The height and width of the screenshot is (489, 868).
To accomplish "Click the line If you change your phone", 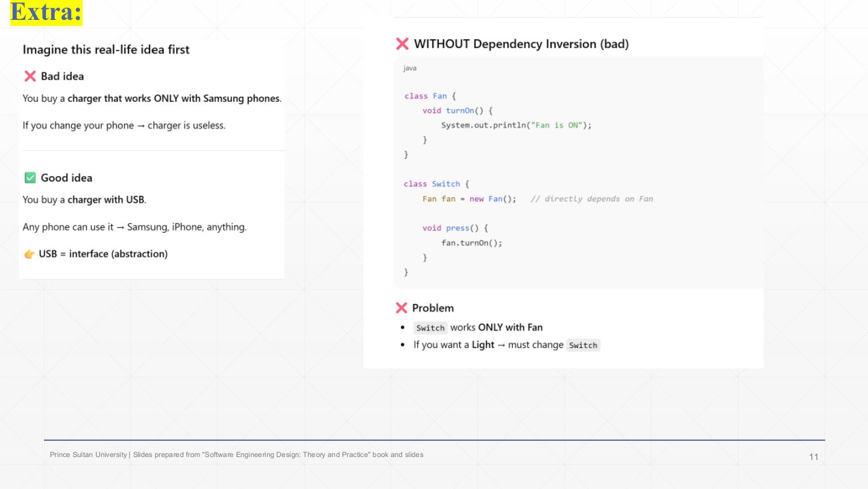I will click(x=124, y=126).
